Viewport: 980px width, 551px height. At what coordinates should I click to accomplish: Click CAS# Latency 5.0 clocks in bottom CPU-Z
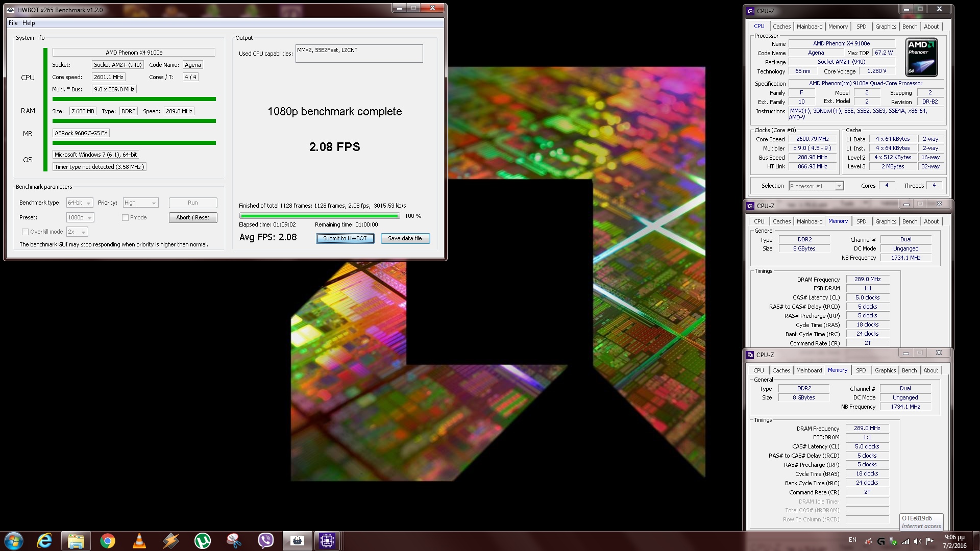pos(867,446)
